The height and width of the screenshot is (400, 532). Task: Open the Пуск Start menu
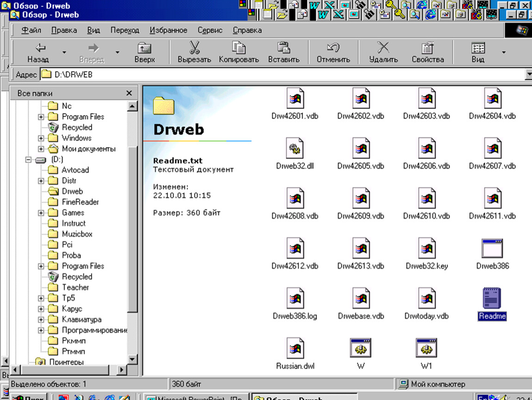pyautogui.click(x=29, y=397)
